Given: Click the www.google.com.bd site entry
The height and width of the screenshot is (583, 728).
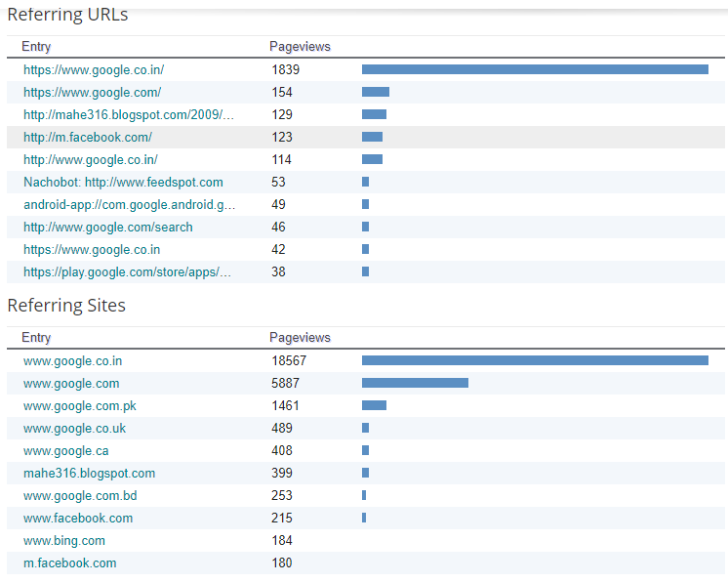Looking at the screenshot, I should tap(80, 495).
